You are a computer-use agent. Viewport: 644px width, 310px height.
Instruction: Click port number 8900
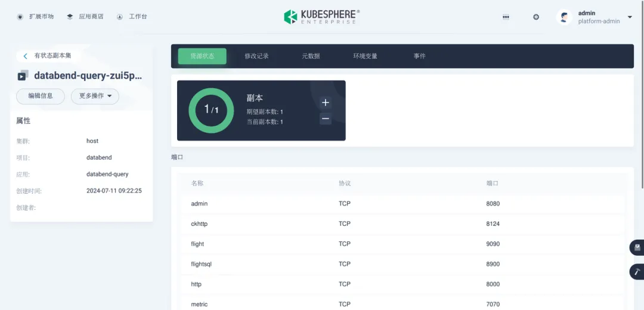tap(493, 264)
